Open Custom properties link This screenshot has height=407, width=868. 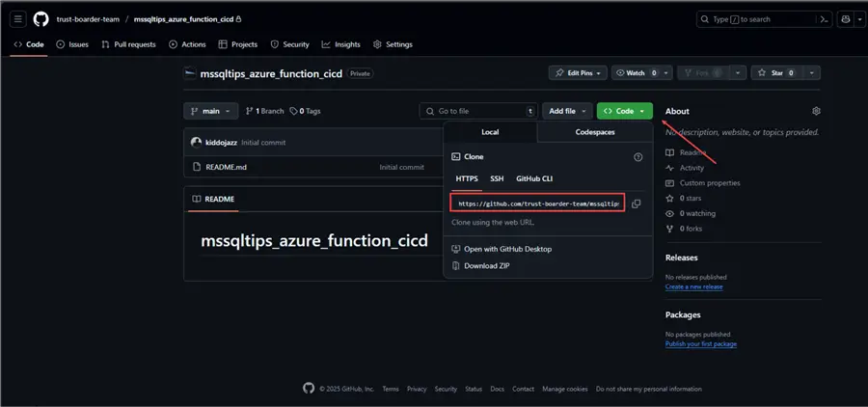click(710, 183)
